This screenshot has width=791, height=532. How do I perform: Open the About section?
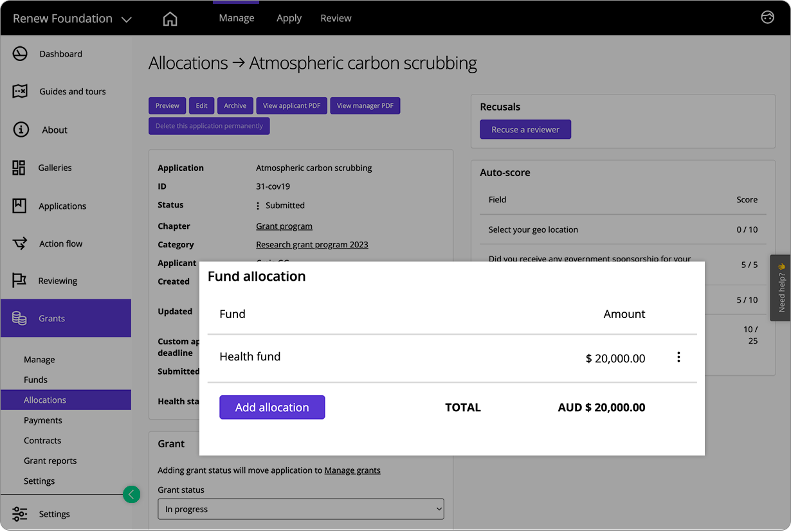[x=55, y=130]
